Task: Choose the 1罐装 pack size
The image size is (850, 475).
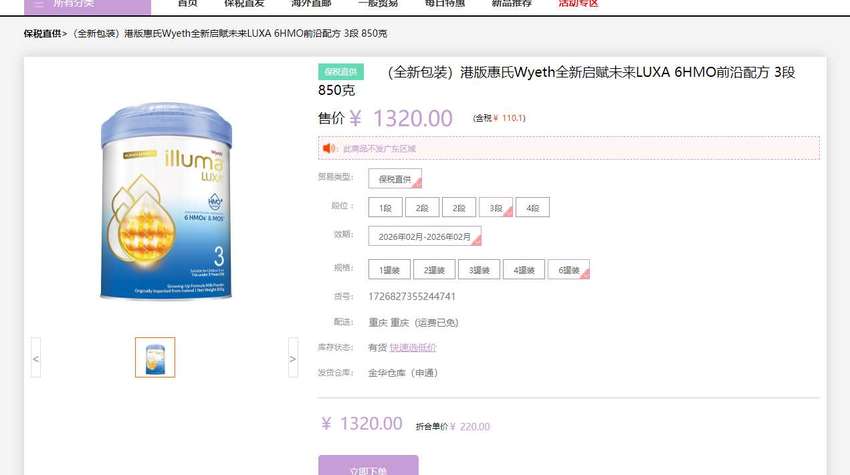Action: (389, 269)
